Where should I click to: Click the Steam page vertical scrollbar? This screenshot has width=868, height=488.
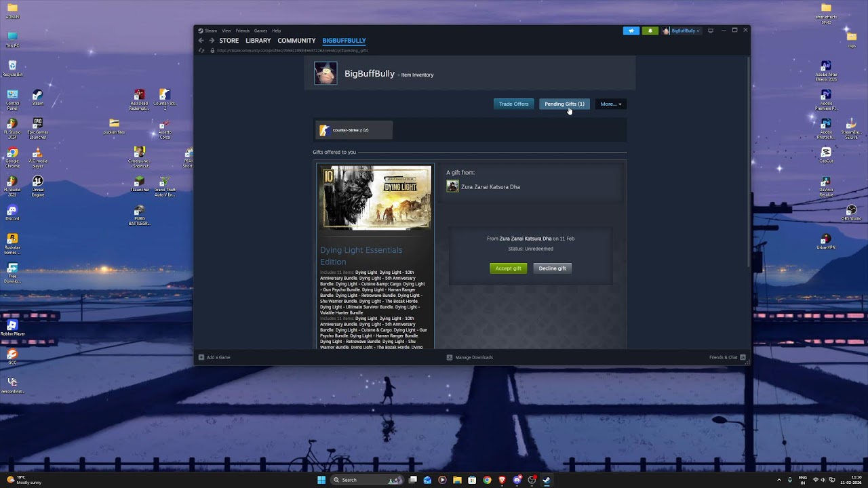point(748,161)
